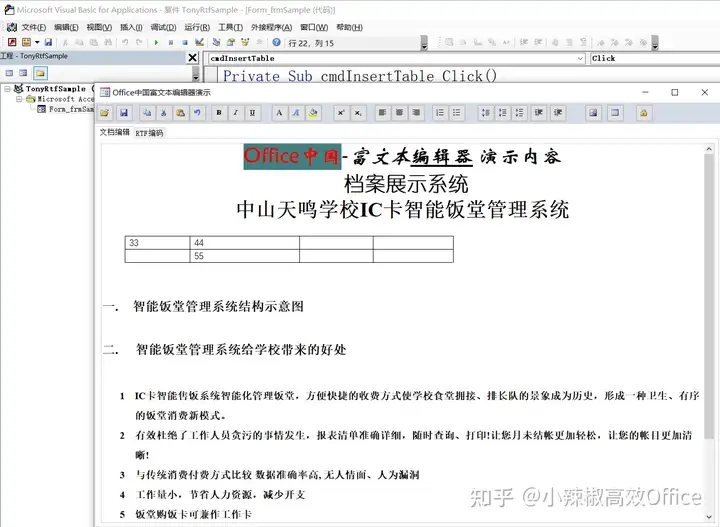Open the insert module dropdown arrow

click(x=37, y=43)
